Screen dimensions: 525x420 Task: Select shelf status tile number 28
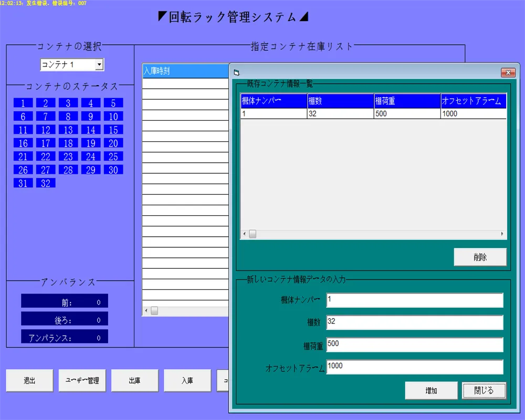point(68,170)
